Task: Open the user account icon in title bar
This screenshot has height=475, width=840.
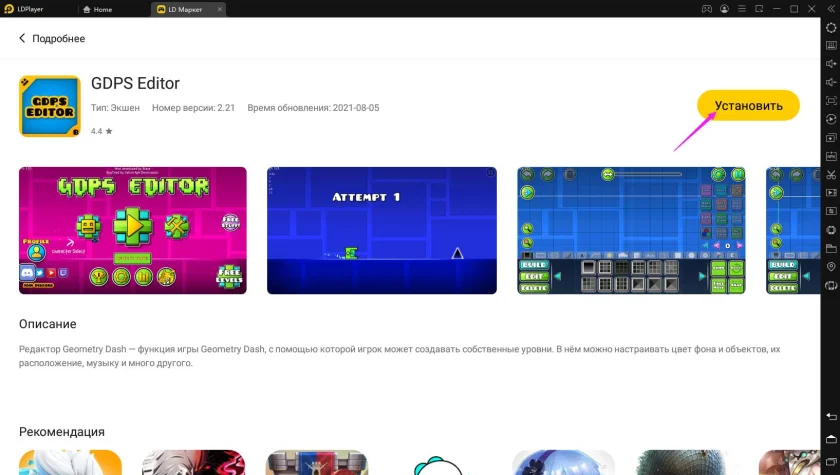Action: (x=724, y=9)
